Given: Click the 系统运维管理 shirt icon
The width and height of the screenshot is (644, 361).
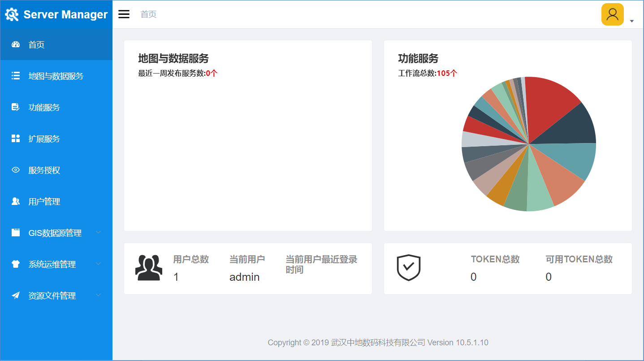Looking at the screenshot, I should pos(16,264).
